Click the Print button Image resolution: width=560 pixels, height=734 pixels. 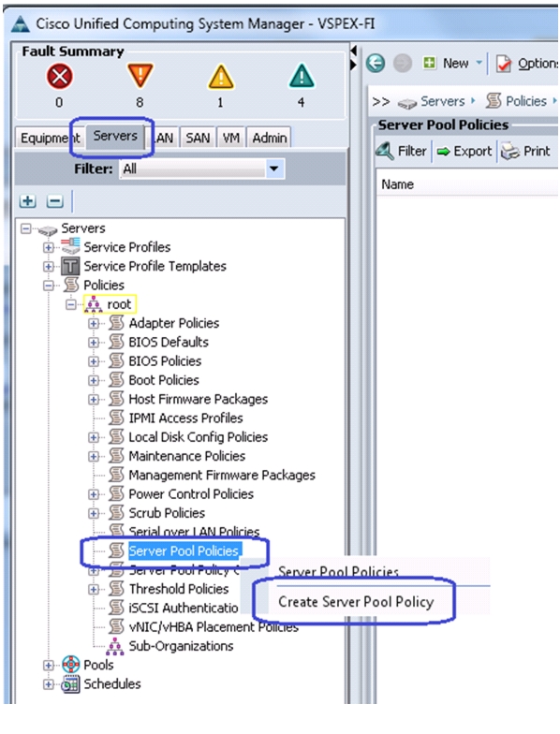[x=525, y=152]
